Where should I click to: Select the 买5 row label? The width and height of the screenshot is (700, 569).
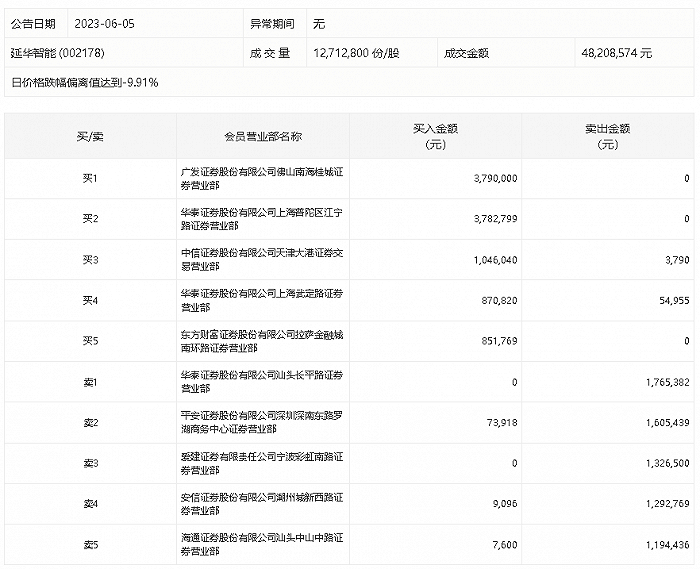(90, 341)
